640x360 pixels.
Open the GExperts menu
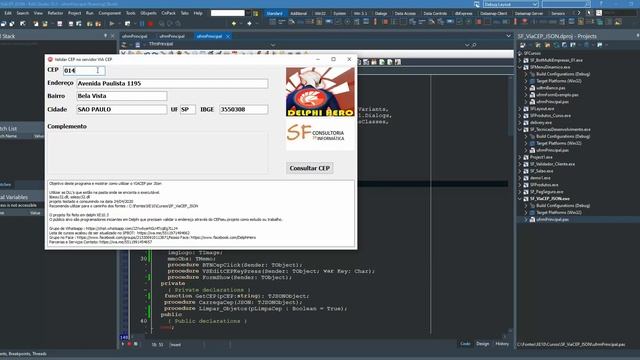coord(148,13)
